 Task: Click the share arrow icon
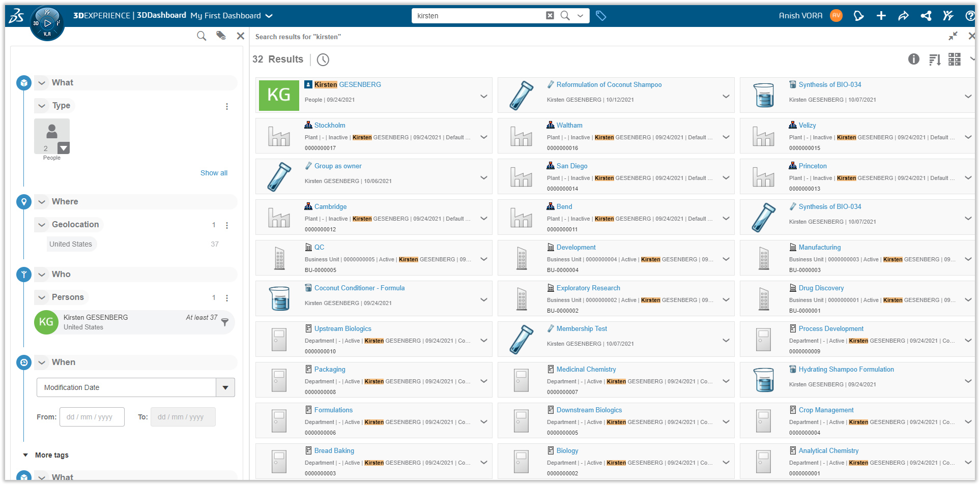click(904, 16)
